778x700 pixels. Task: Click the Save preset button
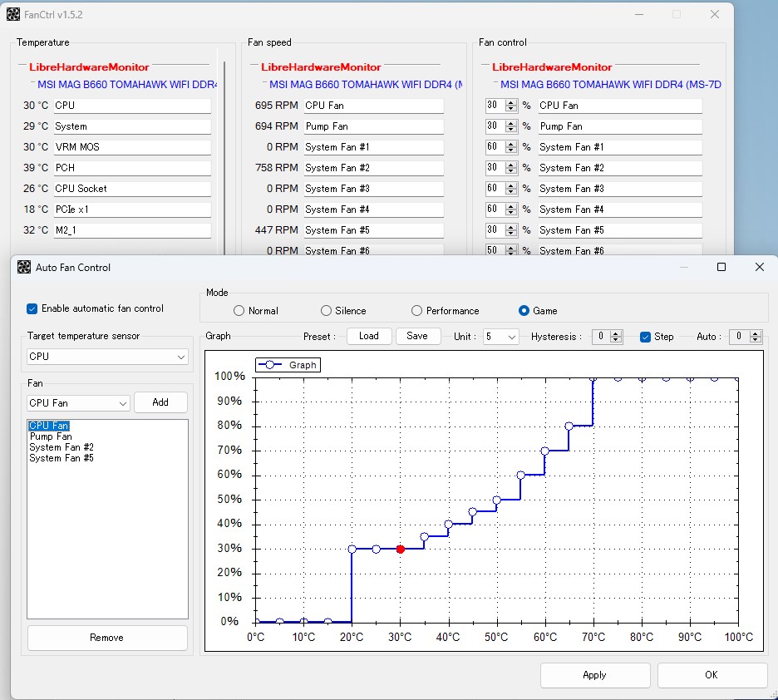416,336
